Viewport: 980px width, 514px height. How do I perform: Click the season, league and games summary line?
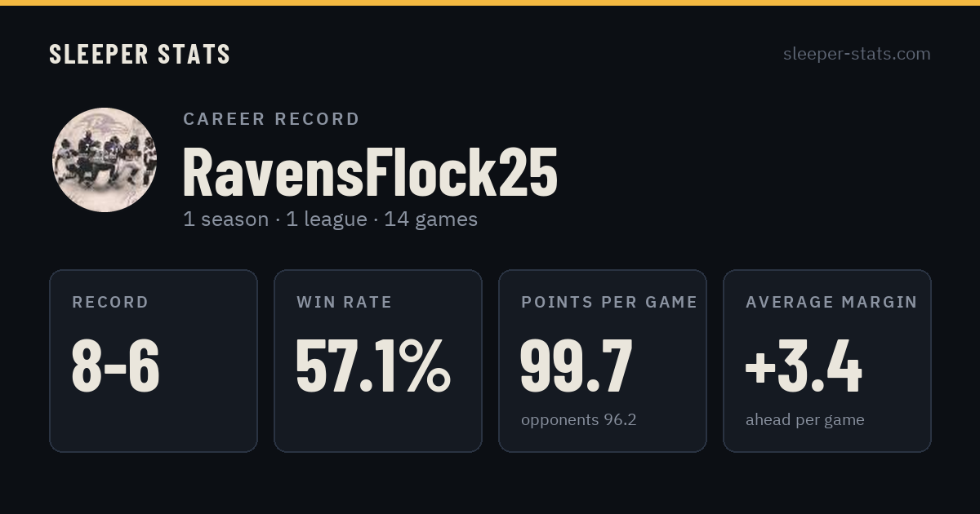click(330, 219)
